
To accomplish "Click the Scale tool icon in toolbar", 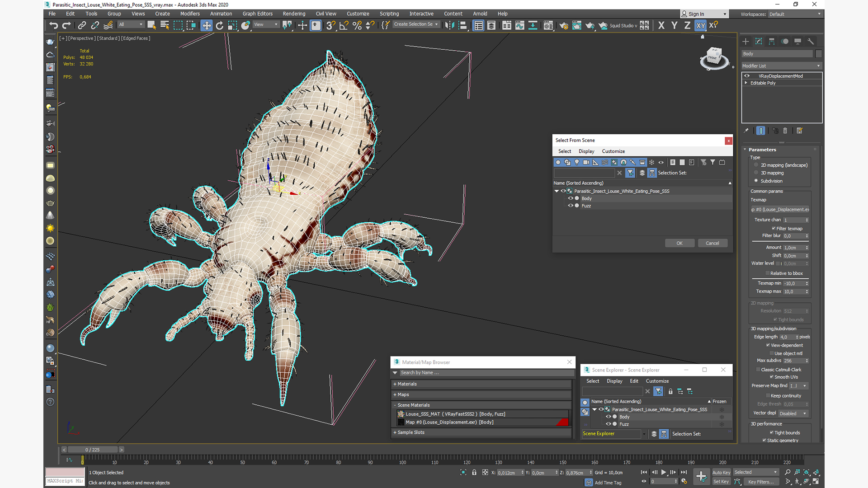I will [232, 25].
